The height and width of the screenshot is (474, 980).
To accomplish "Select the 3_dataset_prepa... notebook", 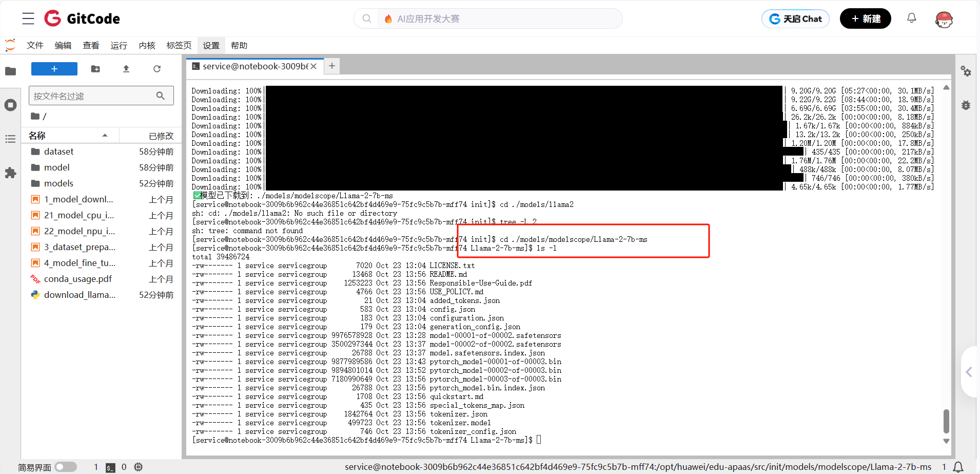I will pos(102,247).
